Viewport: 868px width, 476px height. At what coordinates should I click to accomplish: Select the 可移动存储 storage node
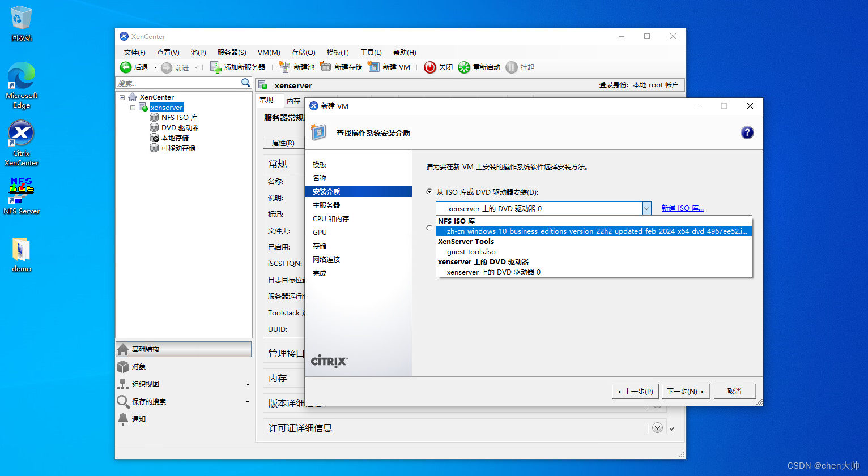click(173, 148)
